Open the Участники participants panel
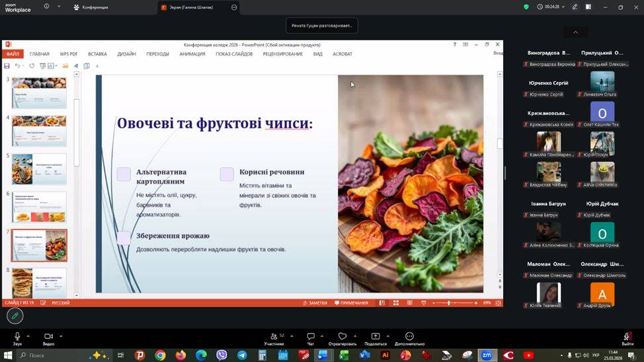The image size is (644, 362). (274, 337)
